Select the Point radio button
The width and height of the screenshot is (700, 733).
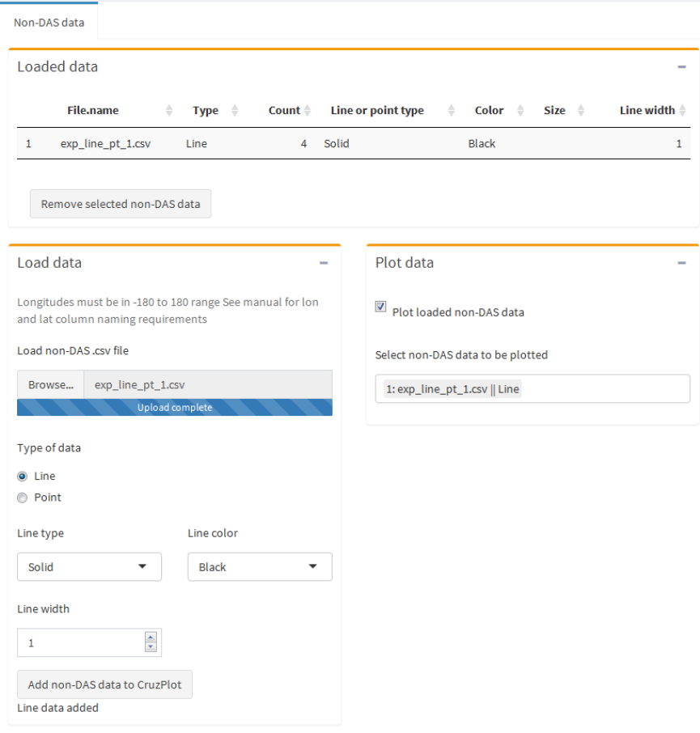coord(22,498)
